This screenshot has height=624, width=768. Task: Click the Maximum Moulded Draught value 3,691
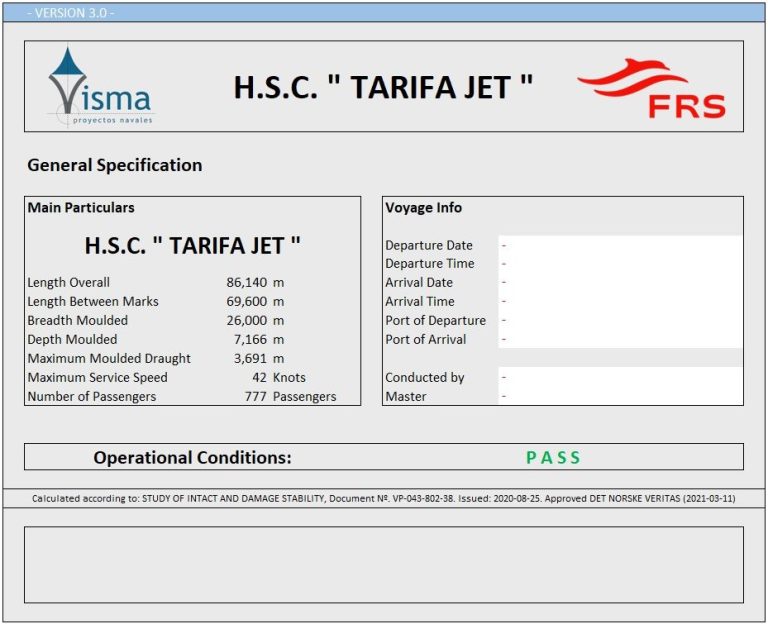pyautogui.click(x=250, y=359)
